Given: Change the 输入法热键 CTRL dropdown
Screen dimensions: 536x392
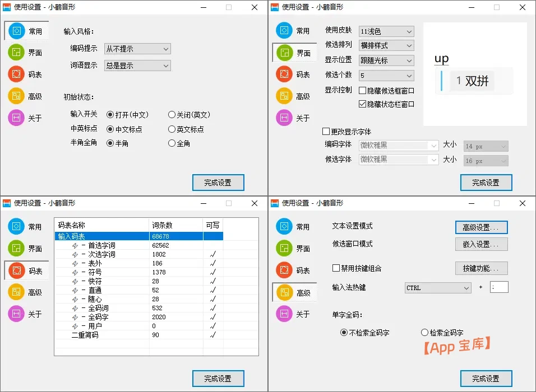Looking at the screenshot, I should click(x=437, y=287).
